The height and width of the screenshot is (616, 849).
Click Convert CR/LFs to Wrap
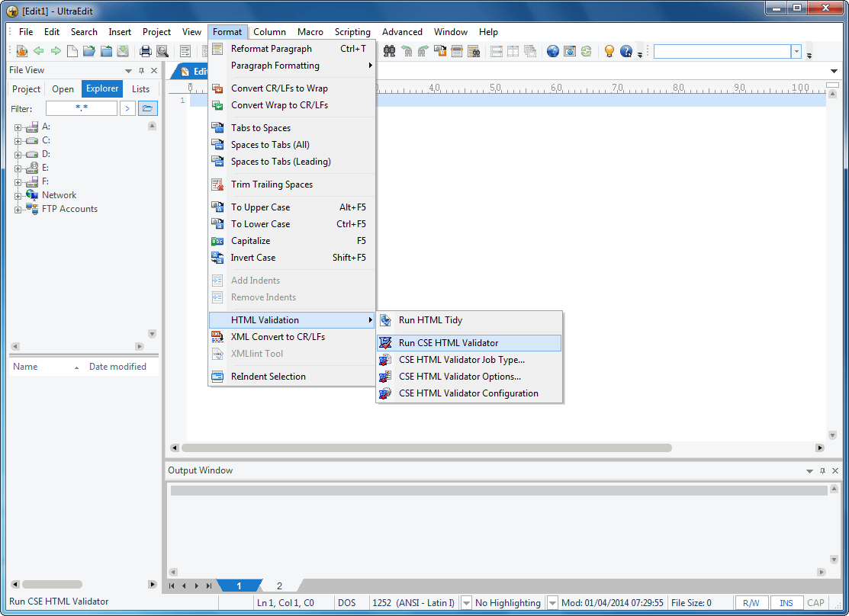(279, 88)
